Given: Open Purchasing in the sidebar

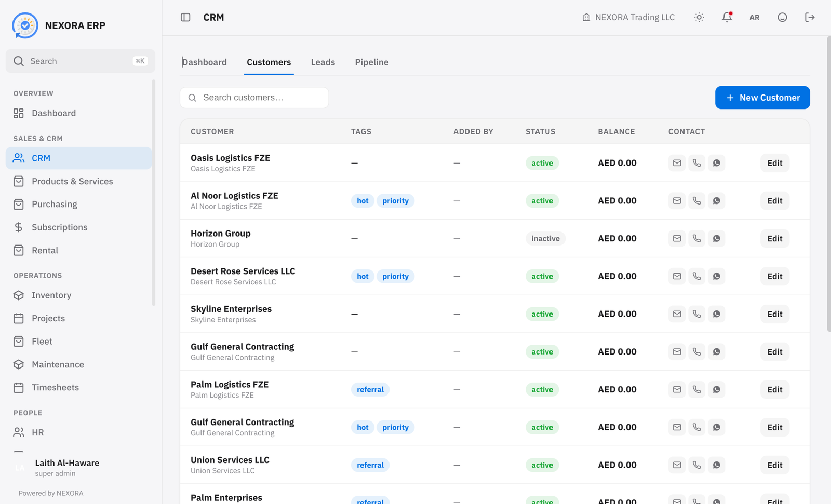Looking at the screenshot, I should tap(79, 204).
